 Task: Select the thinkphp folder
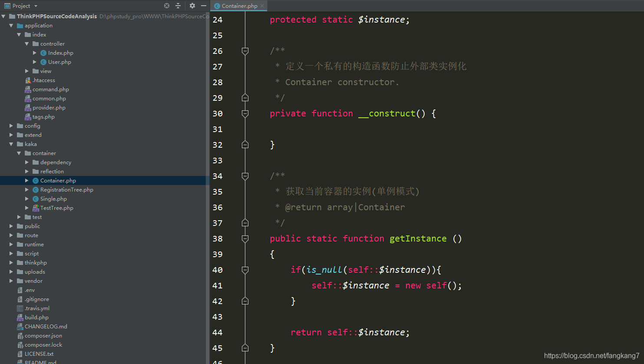point(36,263)
